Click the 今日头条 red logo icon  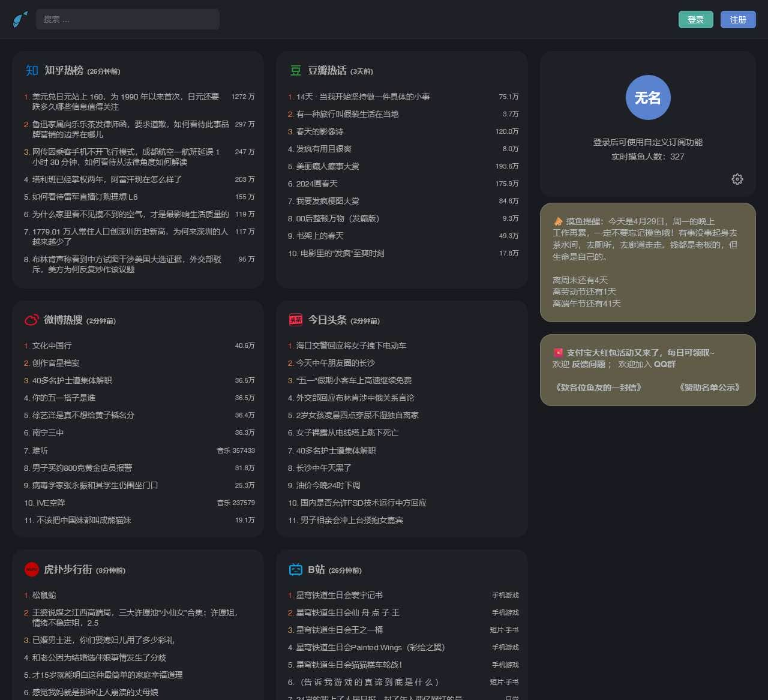(x=296, y=320)
